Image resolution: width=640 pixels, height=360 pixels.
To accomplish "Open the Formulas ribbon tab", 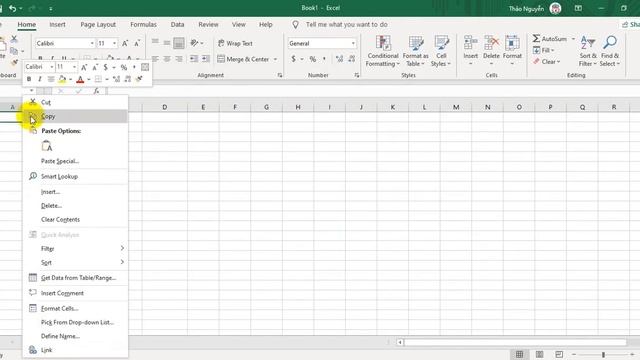I will (x=143, y=24).
